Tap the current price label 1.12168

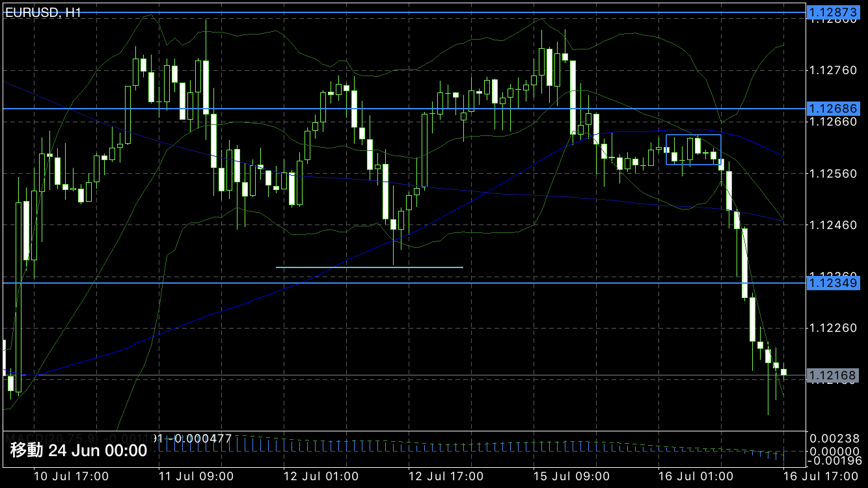point(832,375)
